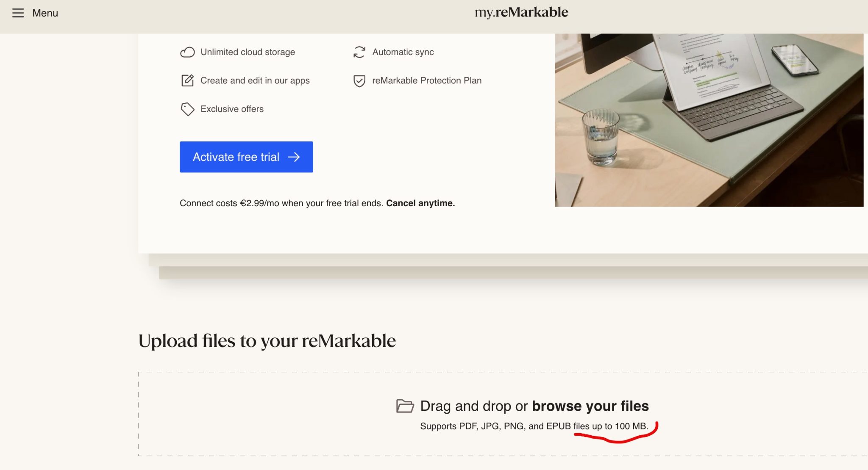Viewport: 868px width, 470px height.
Task: Click the open folder icon in the upload area
Action: pos(405,406)
